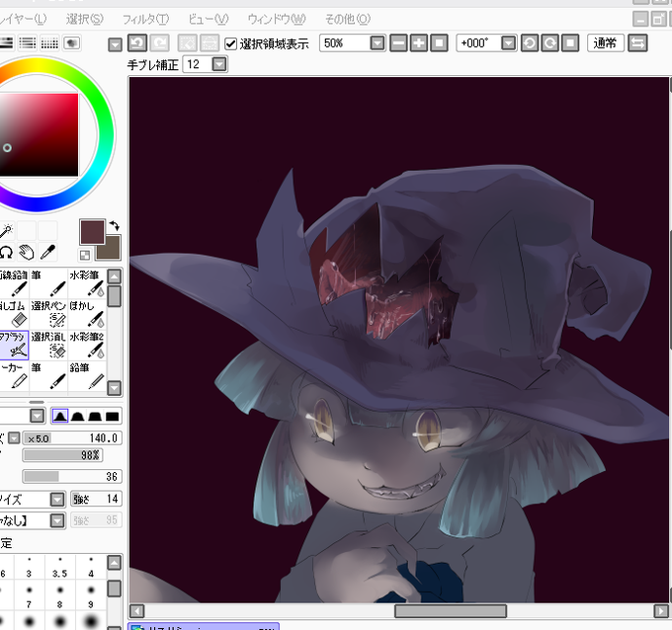Open the dropdown arrow beside color panel icons
This screenshot has height=630, width=672.
(115, 44)
